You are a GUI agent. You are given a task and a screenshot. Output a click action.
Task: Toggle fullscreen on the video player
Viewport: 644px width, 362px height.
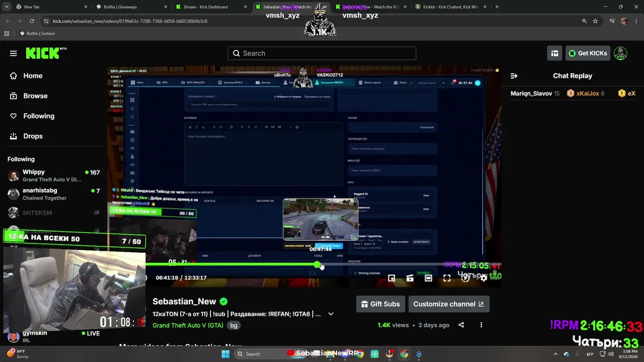(447, 278)
